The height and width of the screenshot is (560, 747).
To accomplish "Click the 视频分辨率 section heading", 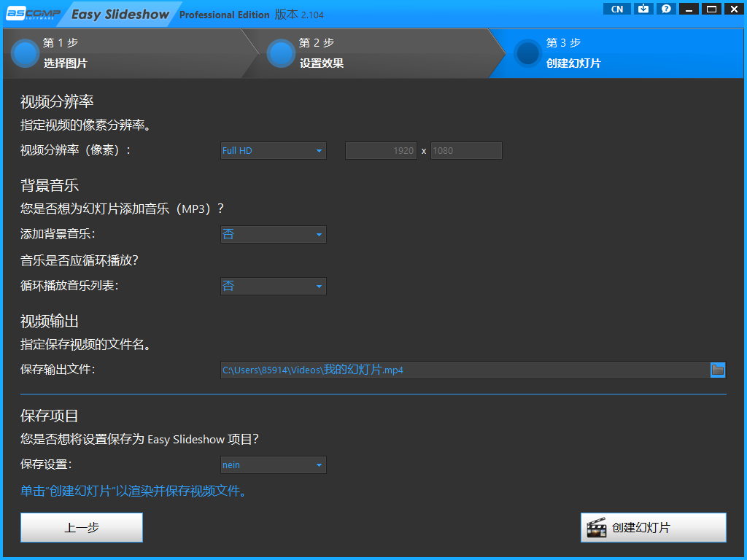I will pos(57,101).
